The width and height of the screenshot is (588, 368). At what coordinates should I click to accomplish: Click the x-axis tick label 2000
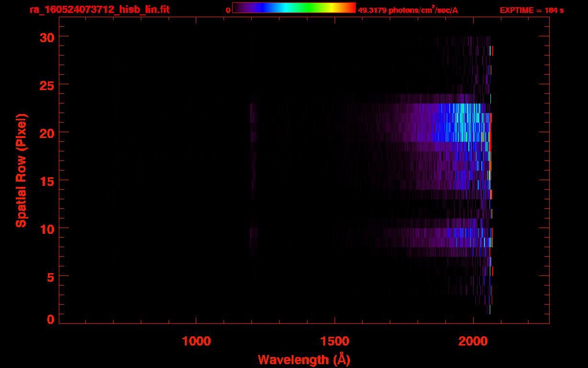click(473, 341)
